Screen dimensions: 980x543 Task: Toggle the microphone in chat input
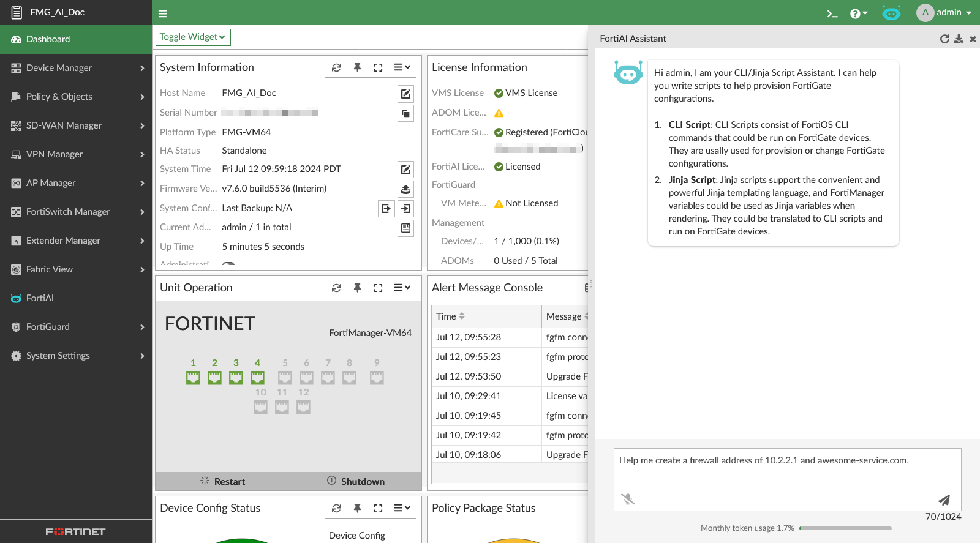[x=628, y=499]
